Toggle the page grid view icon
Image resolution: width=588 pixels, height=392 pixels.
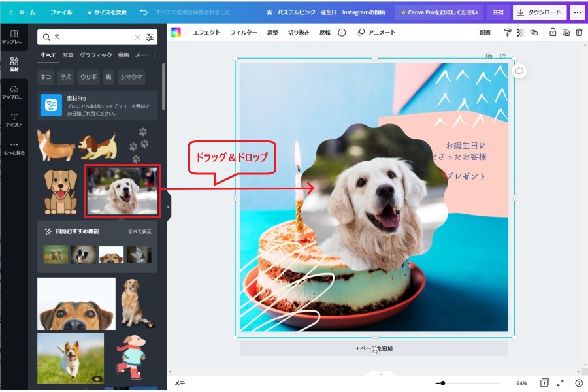tap(544, 383)
